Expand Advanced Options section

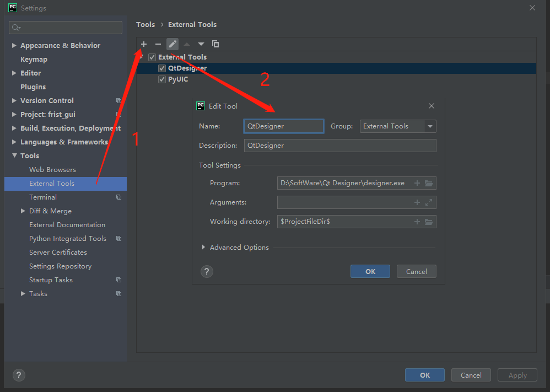pos(203,247)
